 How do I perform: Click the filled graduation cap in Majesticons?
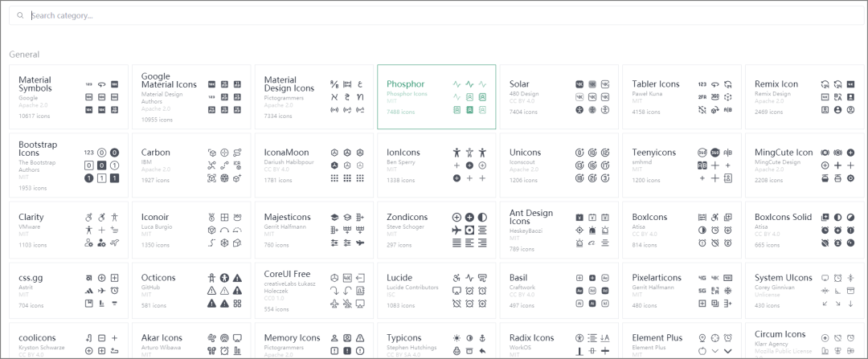tap(334, 218)
